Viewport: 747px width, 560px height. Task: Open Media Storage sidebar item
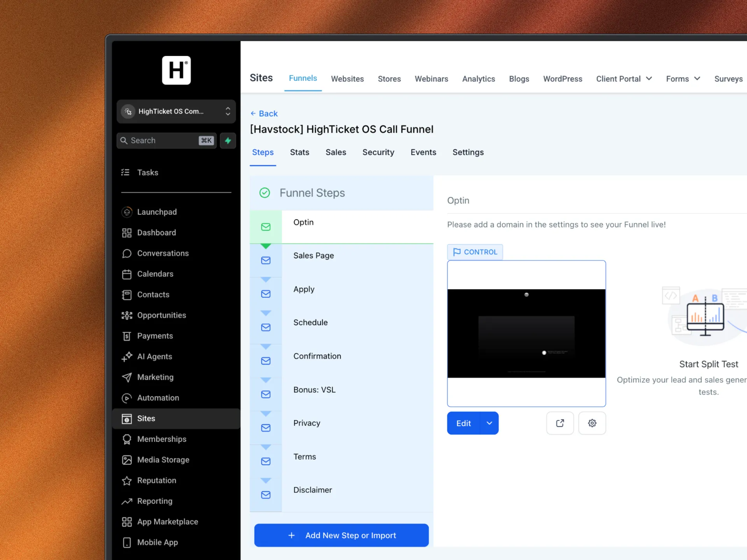pos(163,460)
